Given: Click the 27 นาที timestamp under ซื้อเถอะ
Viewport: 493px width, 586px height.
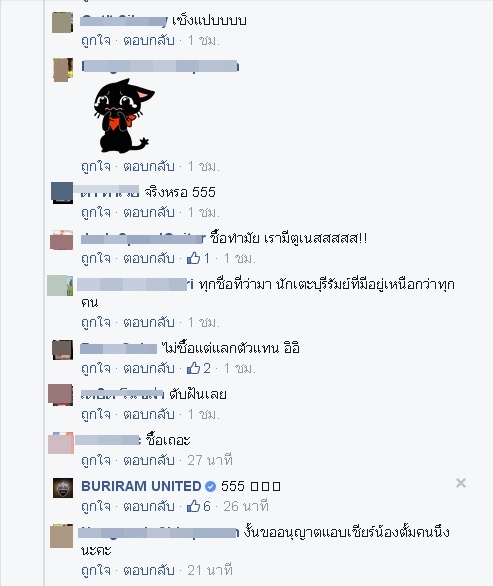Looking at the screenshot, I should 210,460.
